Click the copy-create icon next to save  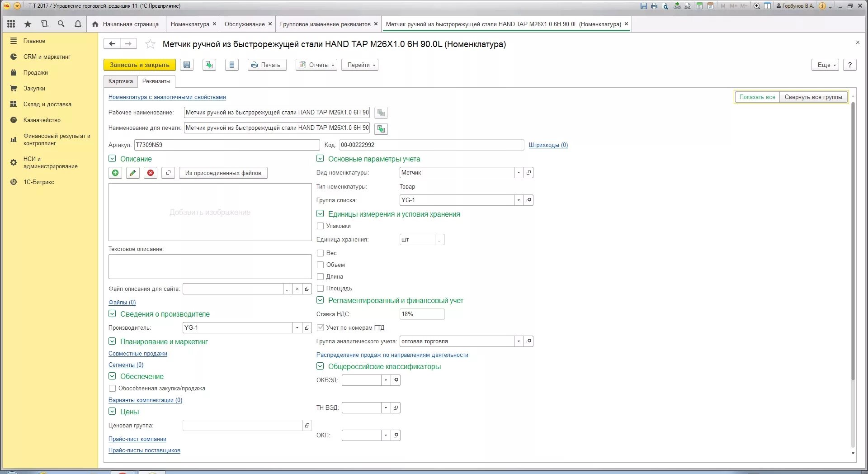pyautogui.click(x=209, y=65)
